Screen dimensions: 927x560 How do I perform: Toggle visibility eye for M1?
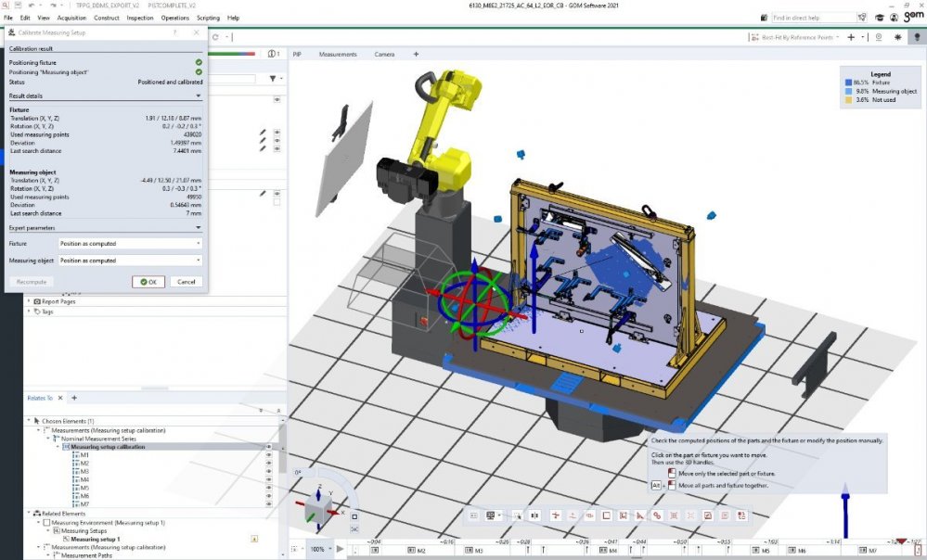pos(269,455)
